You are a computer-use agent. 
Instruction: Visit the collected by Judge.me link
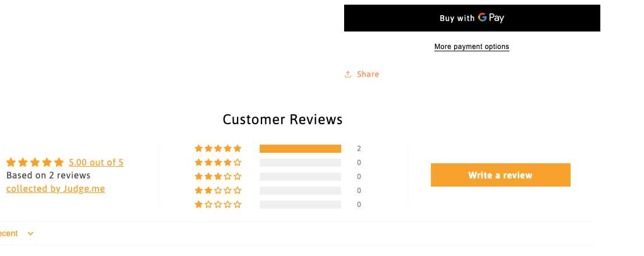pyautogui.click(x=56, y=188)
